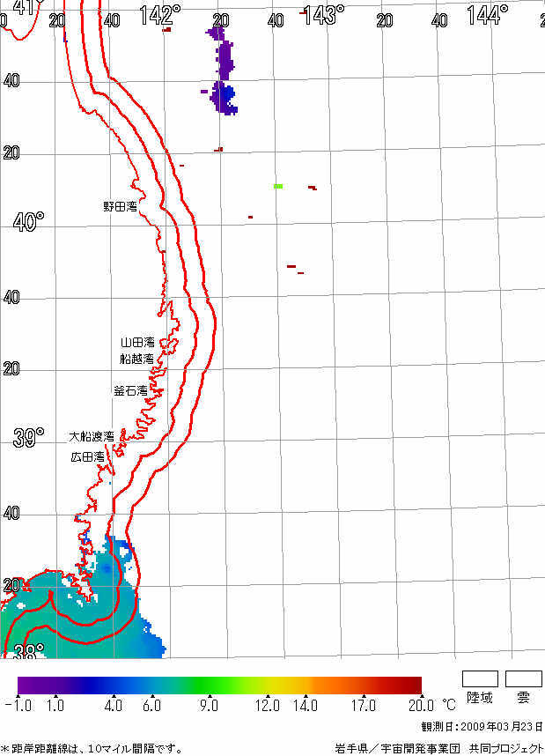
Task: Click the 143° longitude label
Action: tap(324, 15)
